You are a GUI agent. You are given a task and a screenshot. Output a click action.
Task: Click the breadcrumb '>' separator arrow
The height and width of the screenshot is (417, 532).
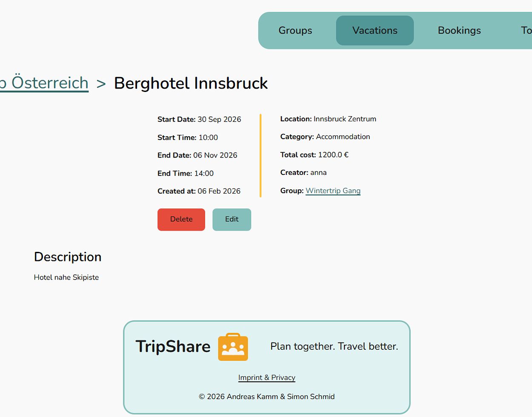(101, 84)
